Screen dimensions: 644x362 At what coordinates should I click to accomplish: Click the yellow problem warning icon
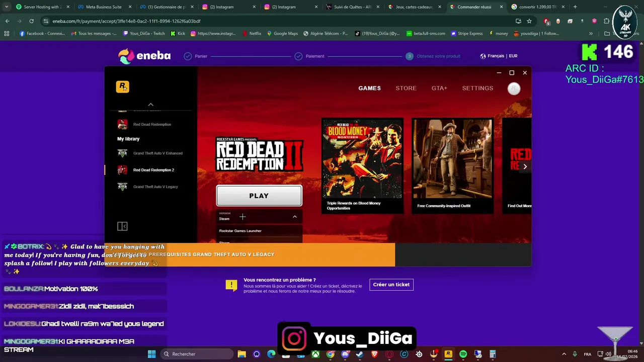[x=231, y=286]
